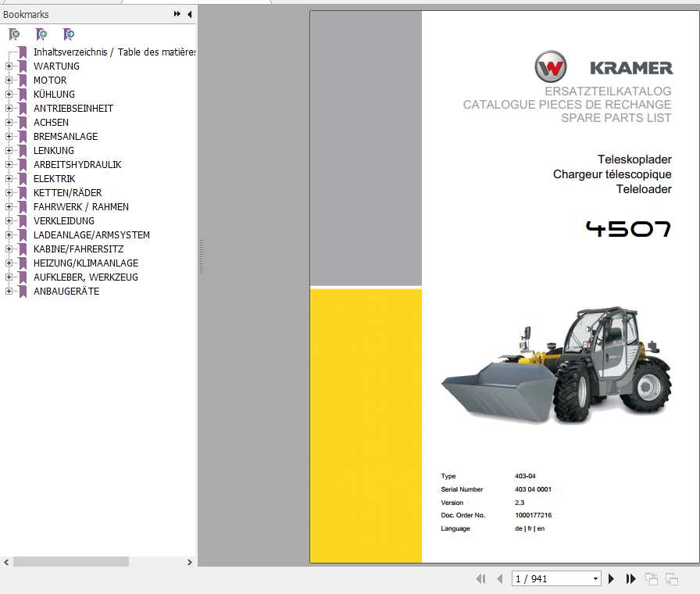Click the 'SPARE PARTS LIST' heading
This screenshot has height=594, width=700.
click(x=616, y=118)
